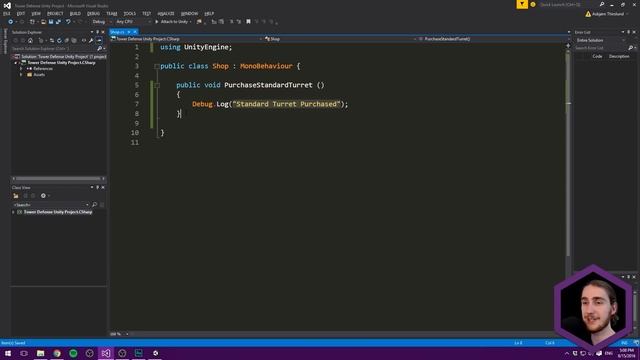Expand the Assets folder node

(21, 75)
